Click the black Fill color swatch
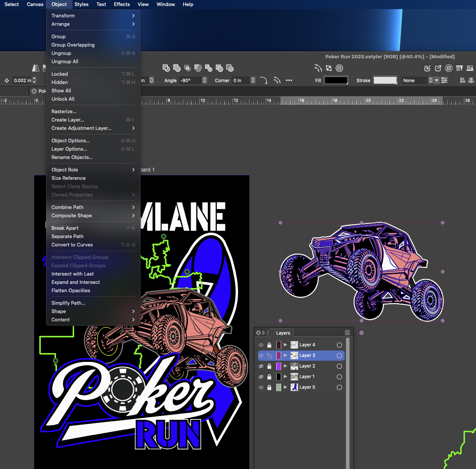 pos(336,80)
